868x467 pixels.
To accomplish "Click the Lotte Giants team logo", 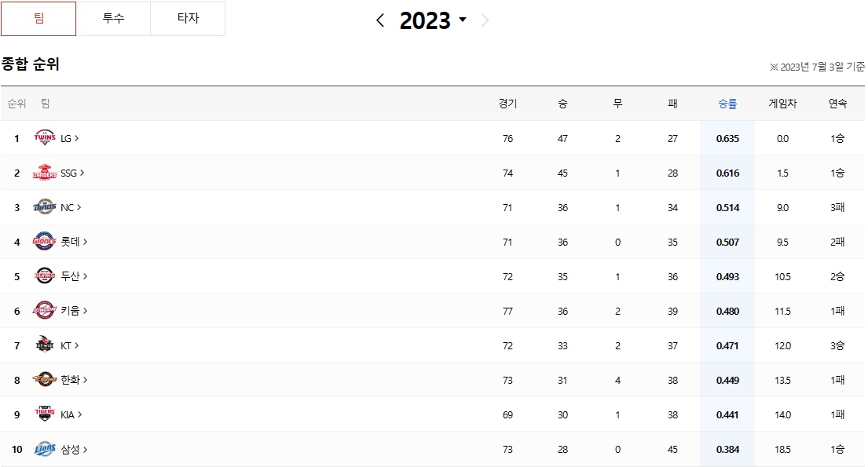I will [44, 241].
